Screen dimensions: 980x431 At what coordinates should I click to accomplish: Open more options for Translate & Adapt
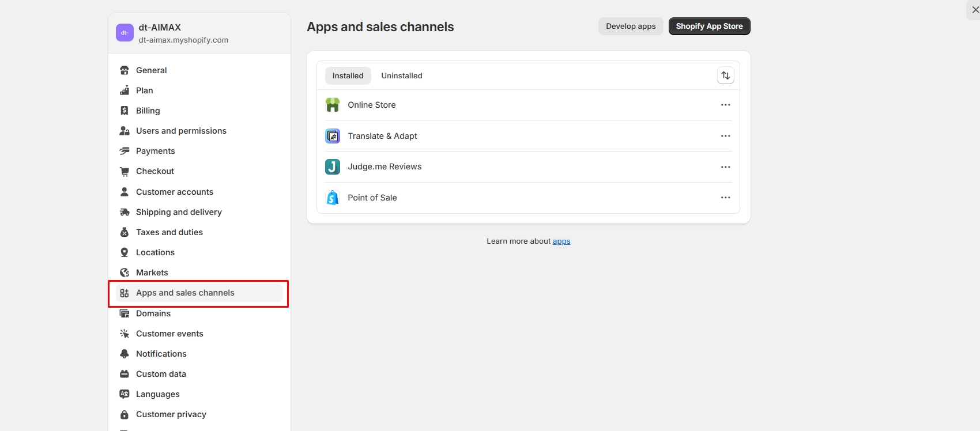coord(725,136)
